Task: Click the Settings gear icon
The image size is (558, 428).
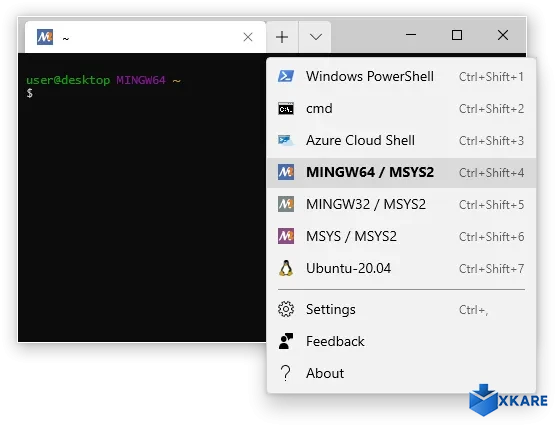Action: click(286, 309)
